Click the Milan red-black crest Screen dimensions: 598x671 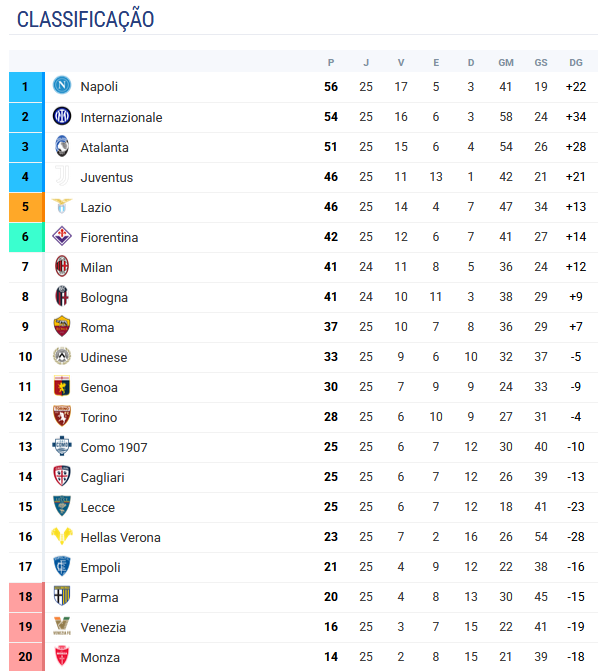[x=62, y=266]
